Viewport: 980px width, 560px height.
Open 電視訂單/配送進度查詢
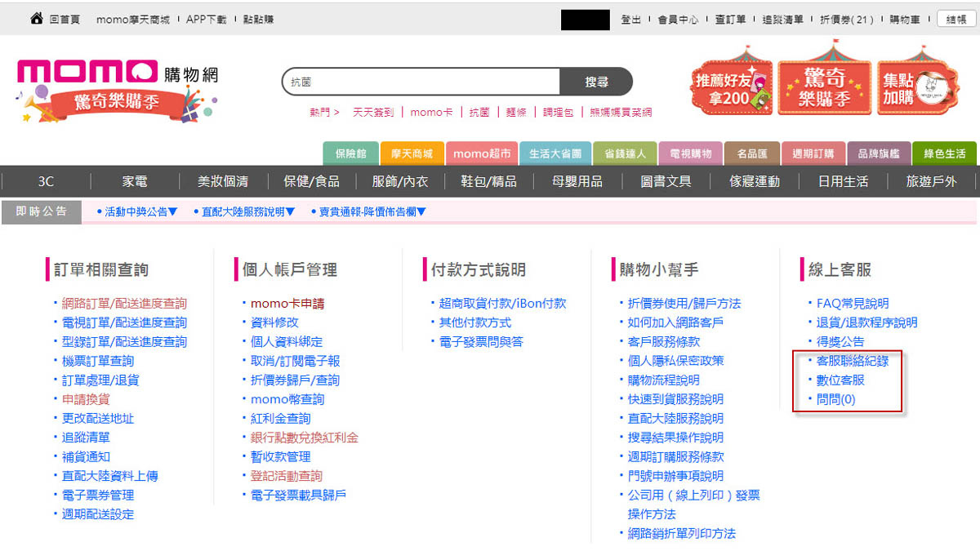coord(124,322)
